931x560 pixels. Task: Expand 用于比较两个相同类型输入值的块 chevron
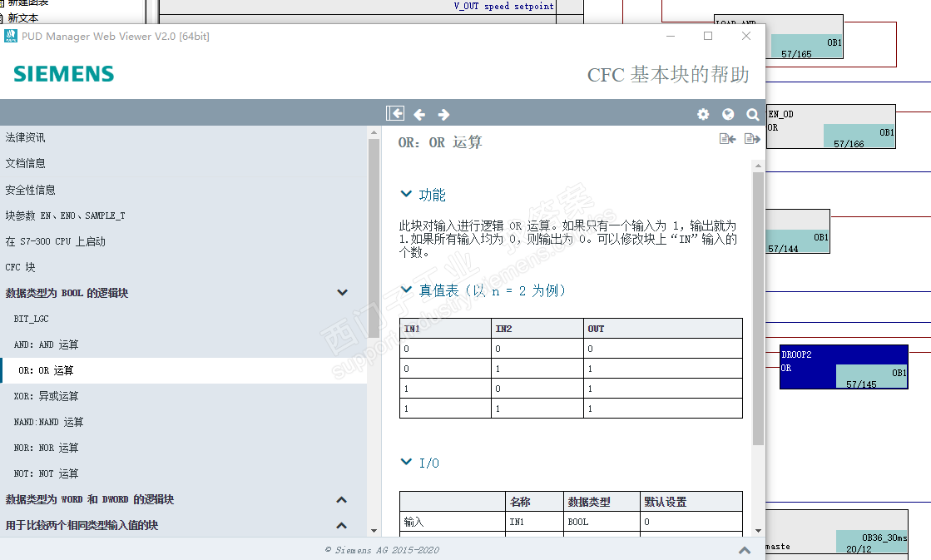[341, 525]
